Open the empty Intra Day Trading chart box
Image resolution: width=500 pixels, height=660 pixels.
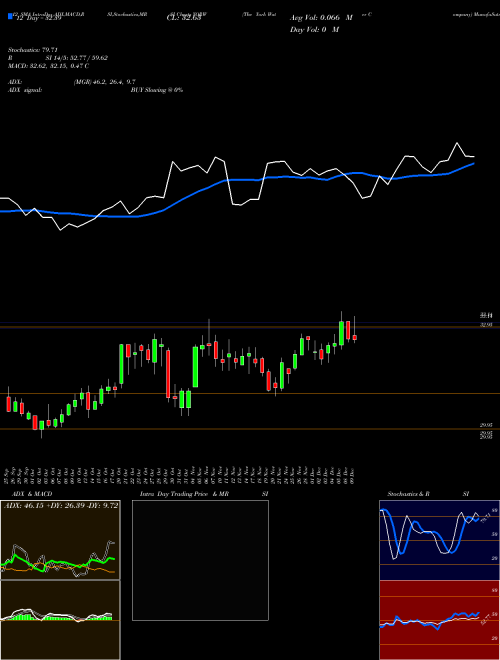pos(200,560)
